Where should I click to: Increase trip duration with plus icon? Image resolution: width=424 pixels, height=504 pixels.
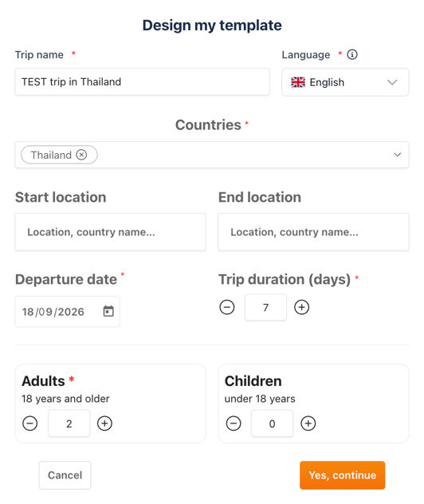click(x=301, y=307)
